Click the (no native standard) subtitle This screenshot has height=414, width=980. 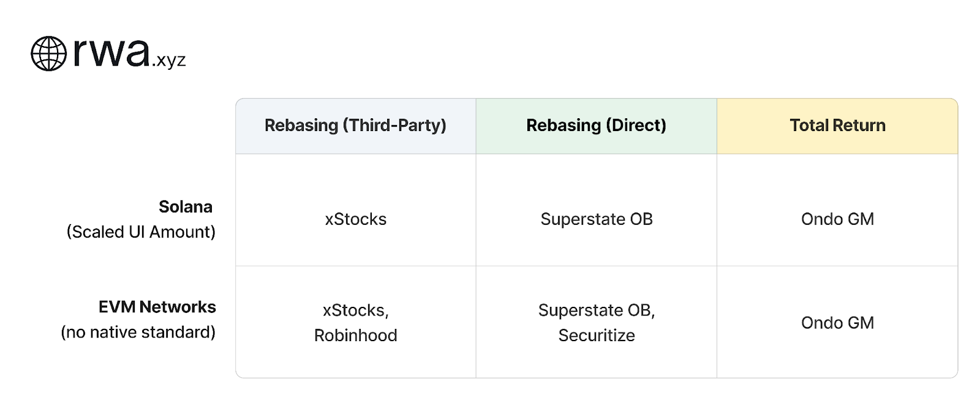(x=138, y=332)
